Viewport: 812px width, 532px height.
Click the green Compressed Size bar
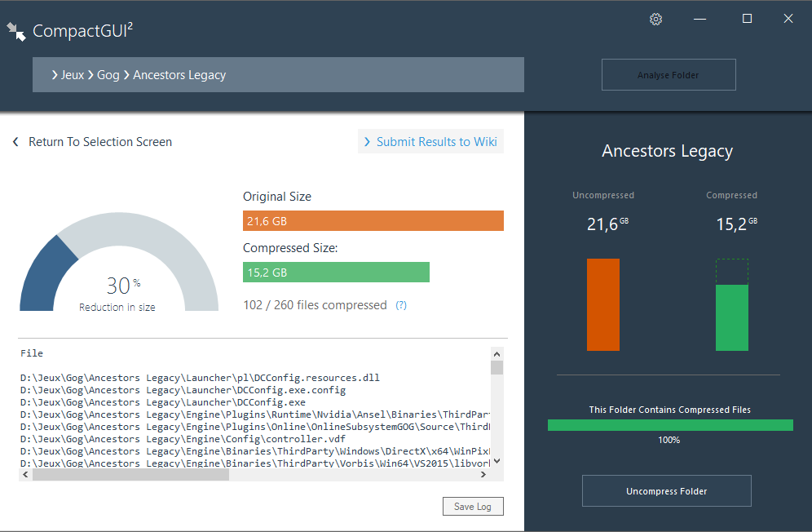point(336,273)
